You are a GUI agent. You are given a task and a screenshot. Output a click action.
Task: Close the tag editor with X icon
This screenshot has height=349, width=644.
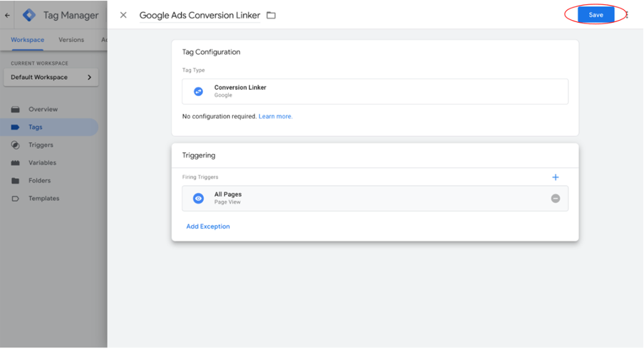(x=123, y=15)
